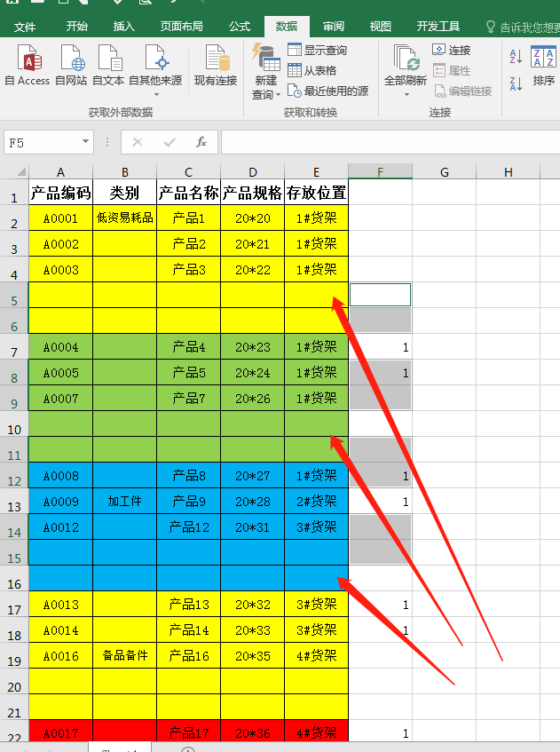This screenshot has height=752, width=560.
Task: Select column A header
Action: (x=60, y=171)
